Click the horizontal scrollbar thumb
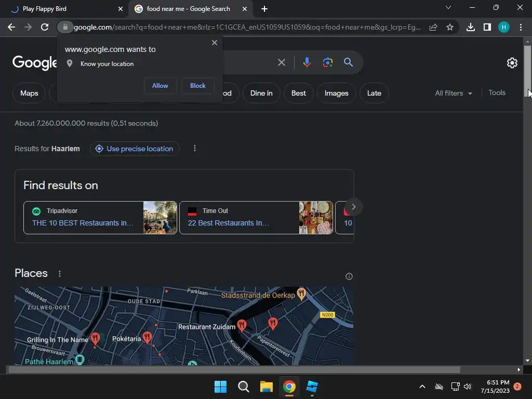 [234, 370]
